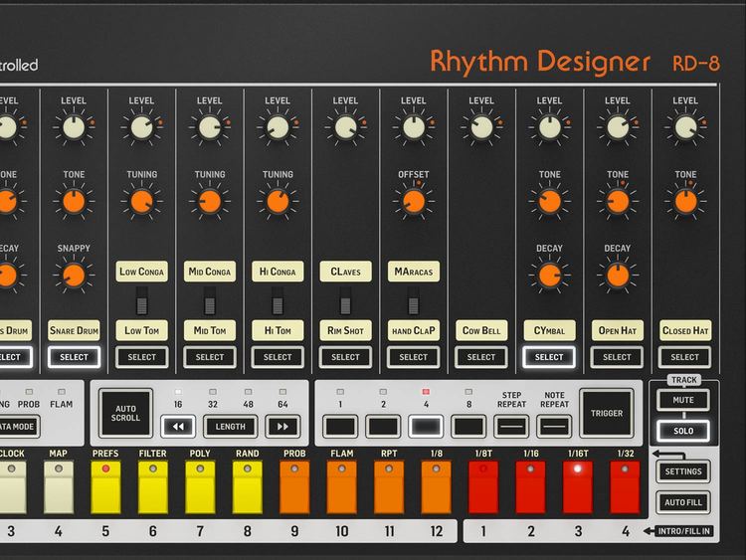Toggle the track Mute button
This screenshot has width=746, height=560.
pyautogui.click(x=684, y=401)
